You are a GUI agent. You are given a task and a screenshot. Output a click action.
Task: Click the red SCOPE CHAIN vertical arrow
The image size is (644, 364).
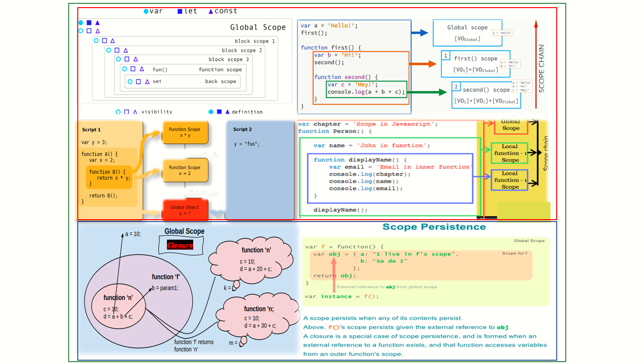point(536,62)
